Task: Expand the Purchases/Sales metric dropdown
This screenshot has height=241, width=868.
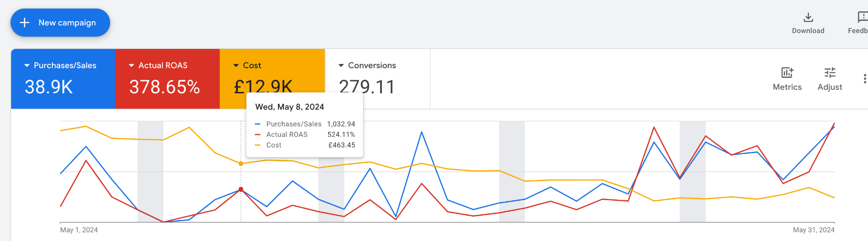Action: click(x=27, y=66)
